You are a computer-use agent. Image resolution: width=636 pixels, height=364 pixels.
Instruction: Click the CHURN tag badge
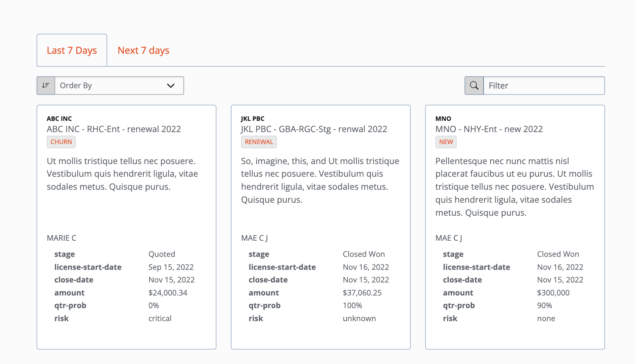point(61,142)
